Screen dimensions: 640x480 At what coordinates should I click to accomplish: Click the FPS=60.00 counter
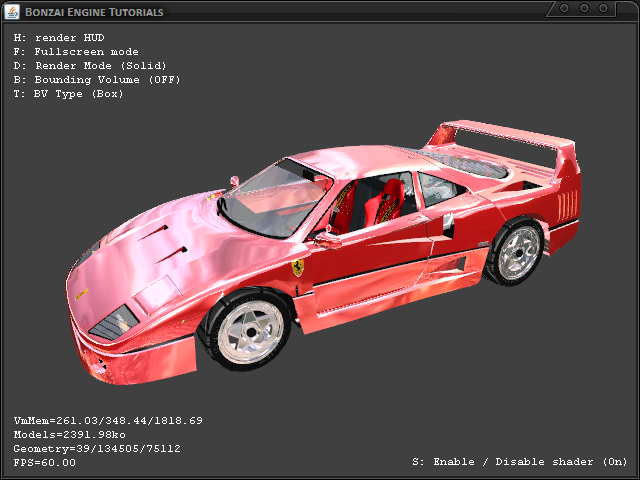point(44,462)
